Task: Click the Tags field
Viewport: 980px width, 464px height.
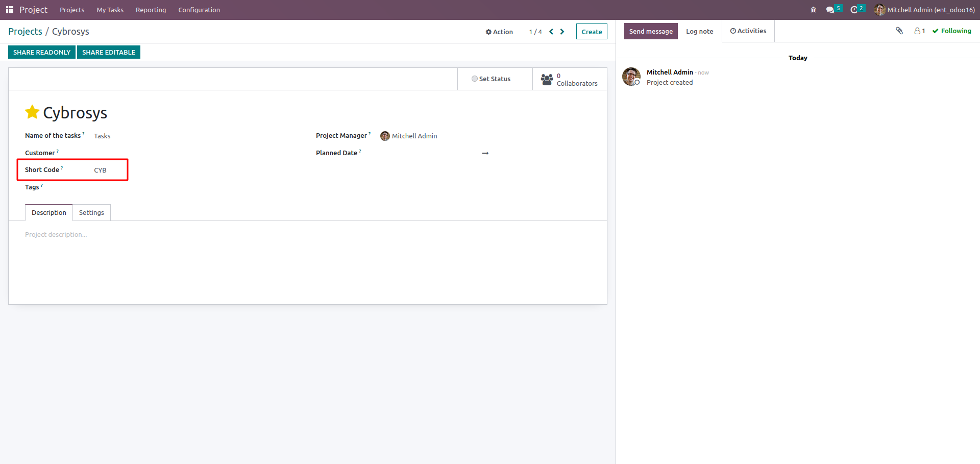Action: click(196, 187)
